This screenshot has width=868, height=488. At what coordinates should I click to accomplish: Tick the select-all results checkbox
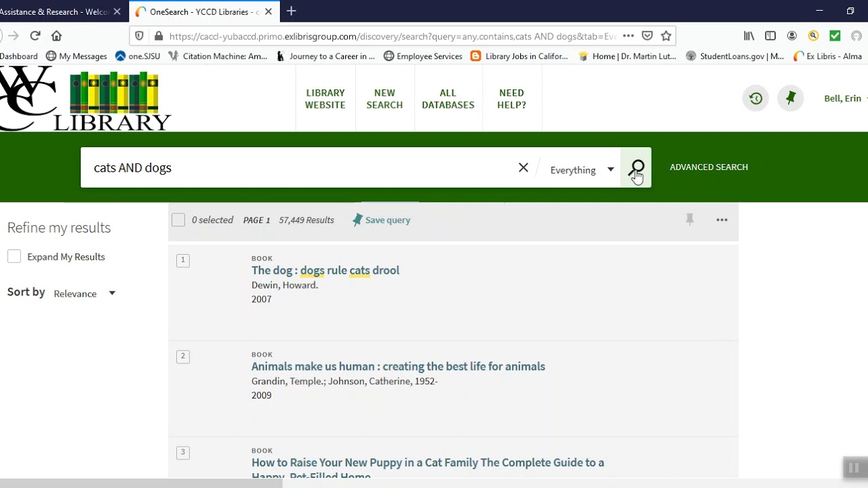pos(178,220)
